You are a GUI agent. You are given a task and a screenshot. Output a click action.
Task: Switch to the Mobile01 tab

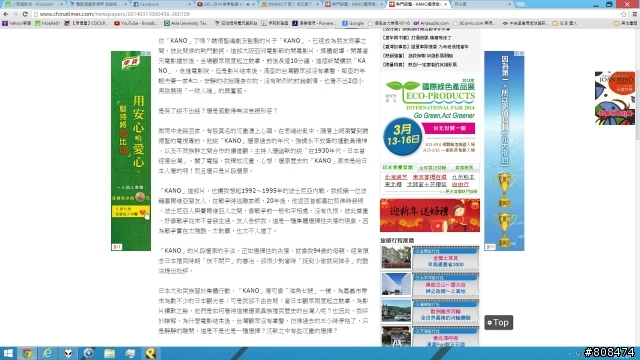(33, 4)
